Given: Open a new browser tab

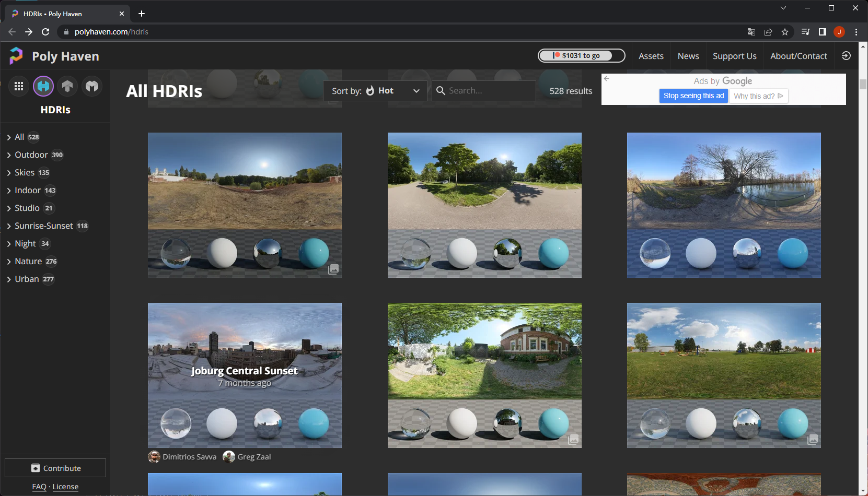Looking at the screenshot, I should click(142, 14).
